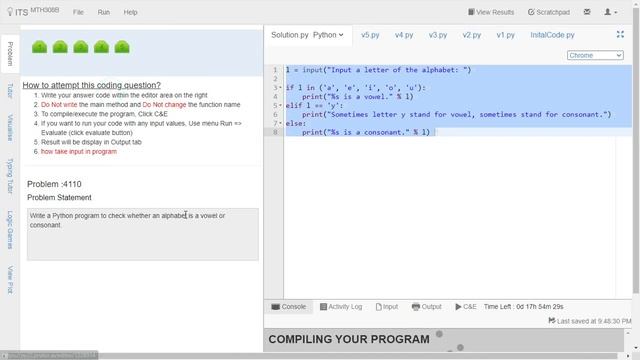
Task: Click line number 8 in the gutter
Action: point(275,132)
